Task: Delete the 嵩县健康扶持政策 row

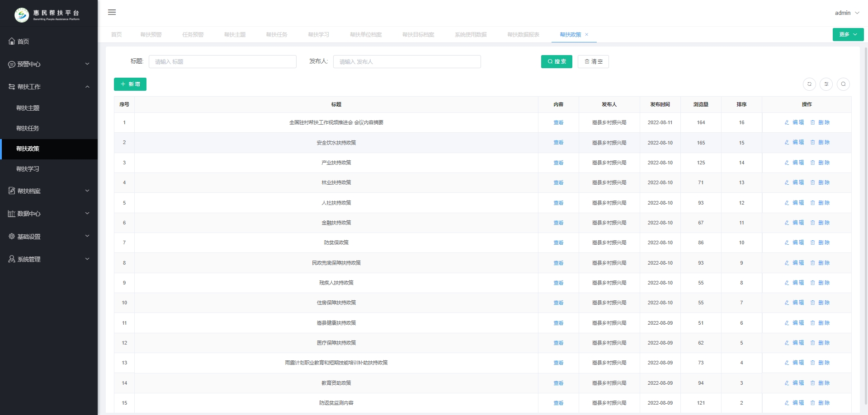Action: pos(820,323)
